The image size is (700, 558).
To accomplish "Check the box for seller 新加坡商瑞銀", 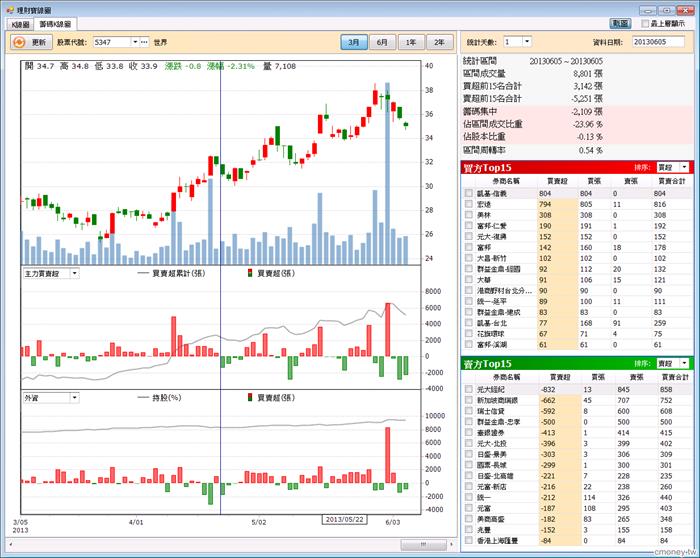I will click(x=468, y=400).
